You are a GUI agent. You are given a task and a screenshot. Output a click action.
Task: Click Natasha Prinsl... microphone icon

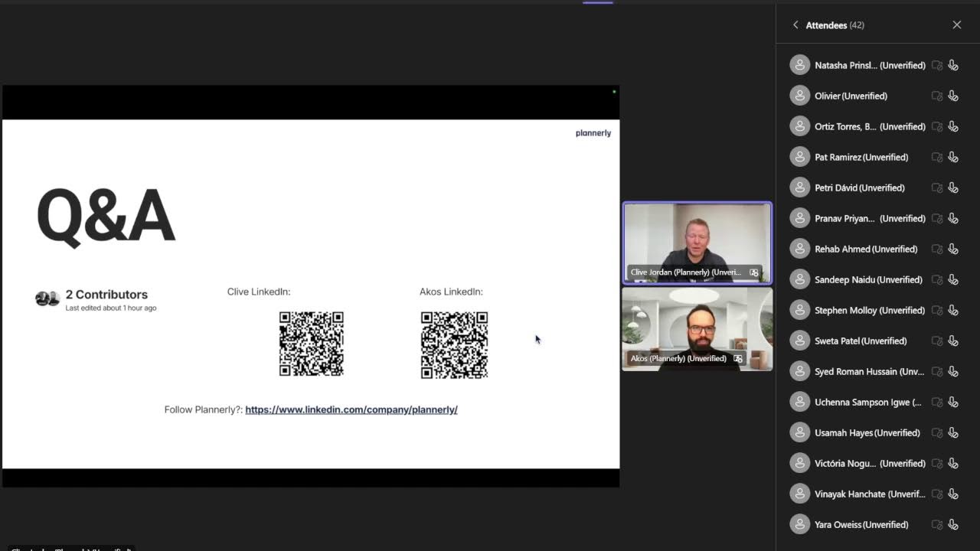point(953,65)
